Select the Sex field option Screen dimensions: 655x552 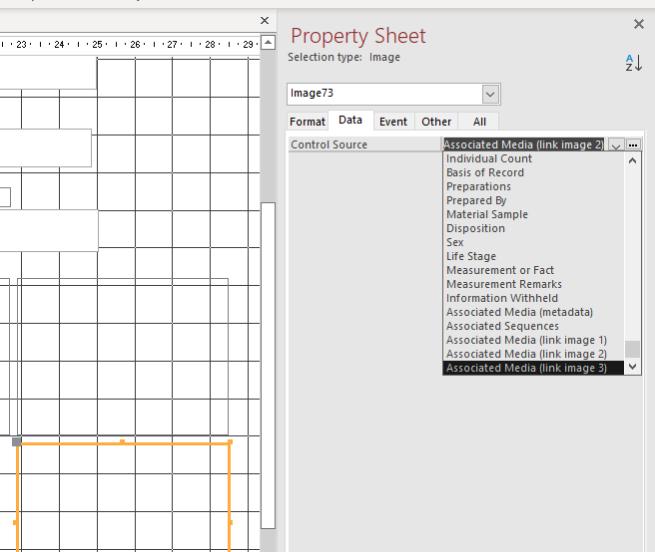tap(533, 242)
